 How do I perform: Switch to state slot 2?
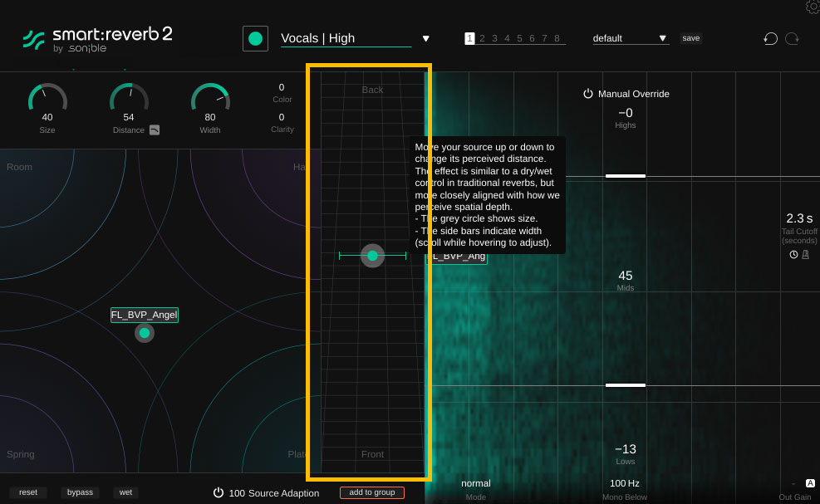click(x=482, y=38)
